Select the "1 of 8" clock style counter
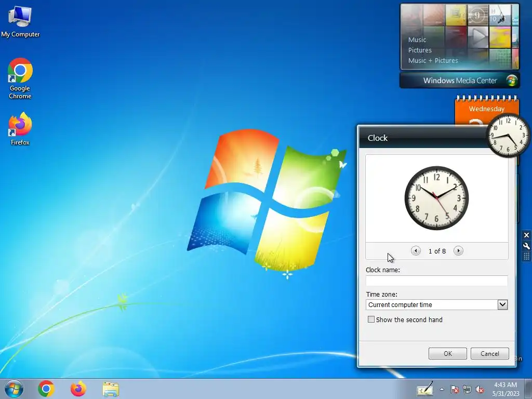532x399 pixels. pyautogui.click(x=437, y=251)
